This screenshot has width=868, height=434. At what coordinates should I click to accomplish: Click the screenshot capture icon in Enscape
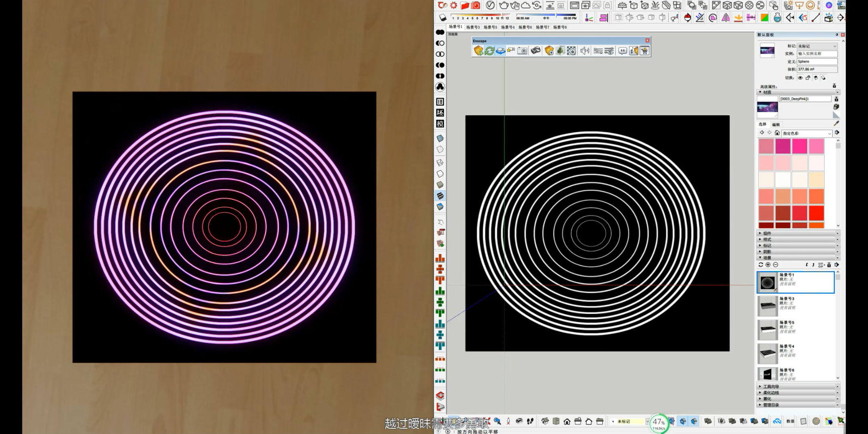[x=522, y=50]
